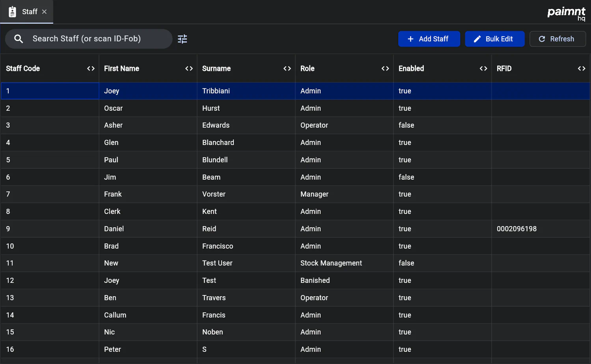Image resolution: width=591 pixels, height=364 pixels.
Task: Expand the First Name column resize arrows
Action: (189, 69)
